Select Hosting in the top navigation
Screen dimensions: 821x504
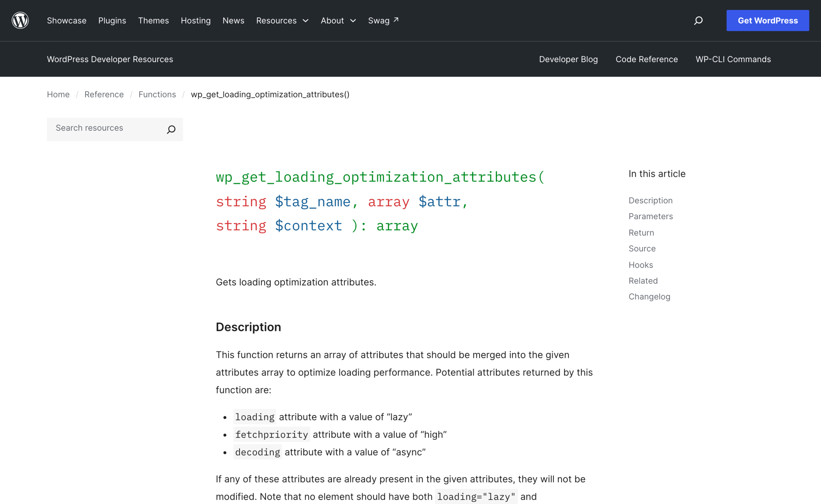196,21
